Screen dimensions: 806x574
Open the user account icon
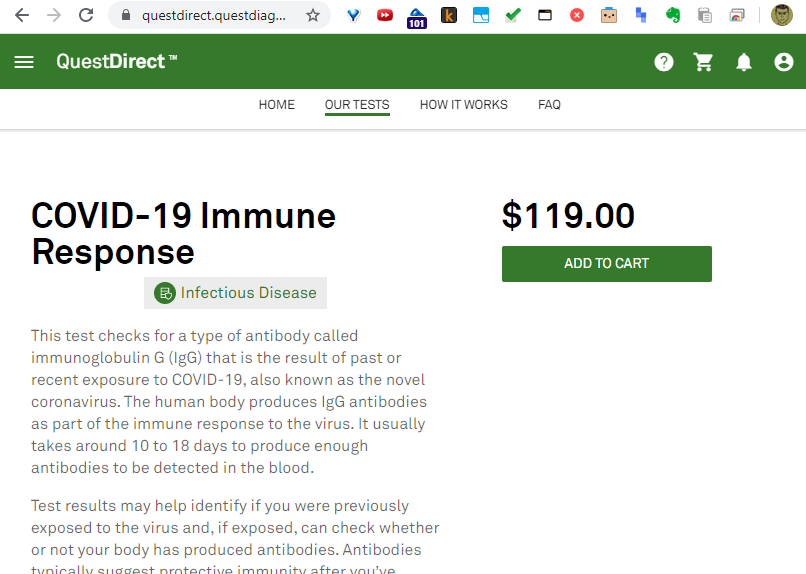(x=784, y=62)
